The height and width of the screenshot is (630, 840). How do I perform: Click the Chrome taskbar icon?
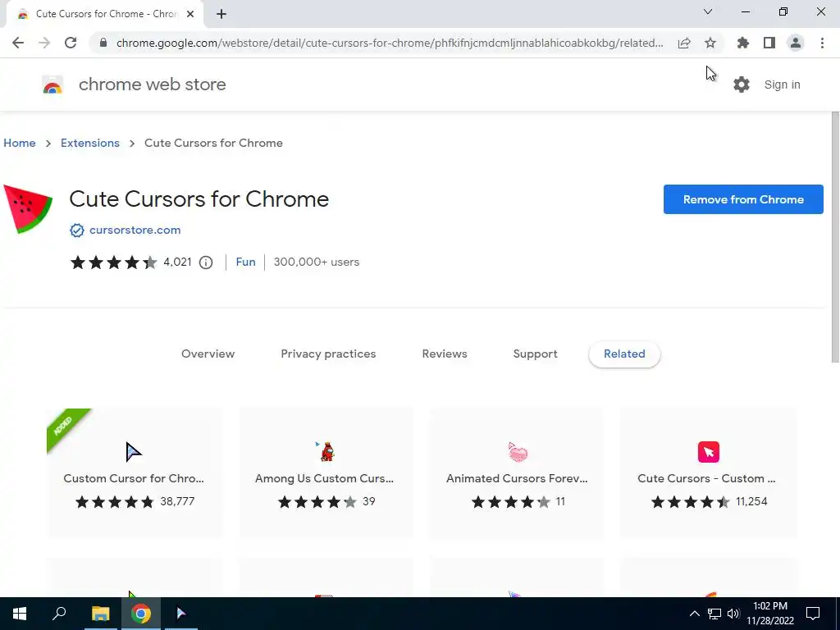[x=141, y=614]
